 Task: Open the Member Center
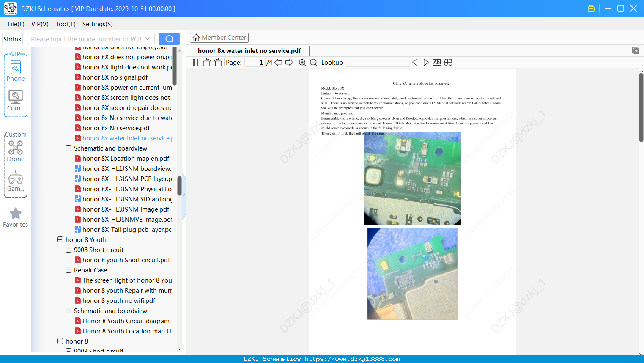(219, 38)
